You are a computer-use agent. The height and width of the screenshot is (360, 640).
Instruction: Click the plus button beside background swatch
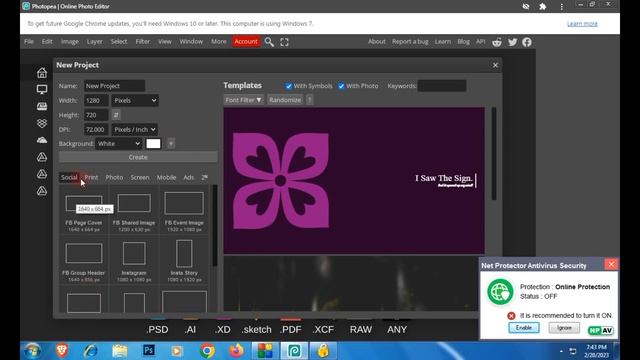171,144
